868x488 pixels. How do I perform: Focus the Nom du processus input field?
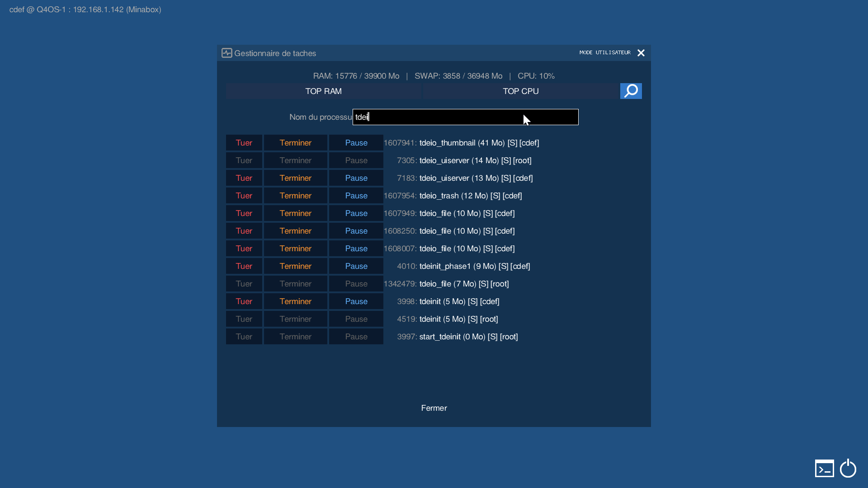pyautogui.click(x=465, y=117)
